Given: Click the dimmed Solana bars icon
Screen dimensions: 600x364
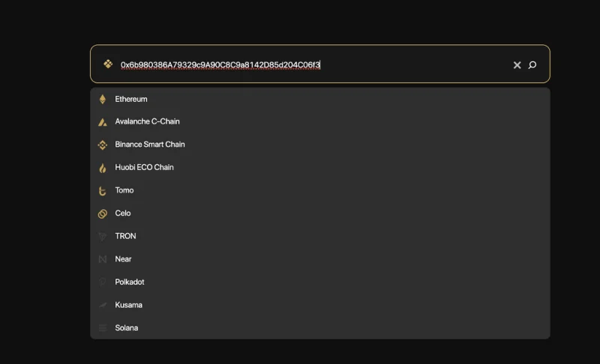Looking at the screenshot, I should (103, 328).
